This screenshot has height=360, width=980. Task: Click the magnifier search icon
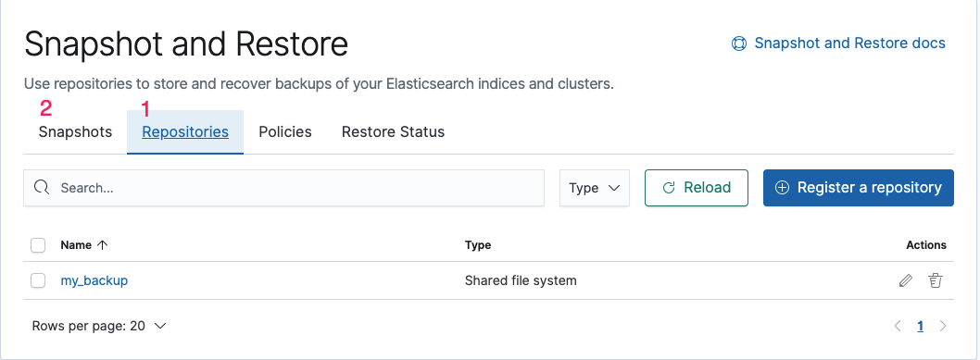pyautogui.click(x=42, y=187)
